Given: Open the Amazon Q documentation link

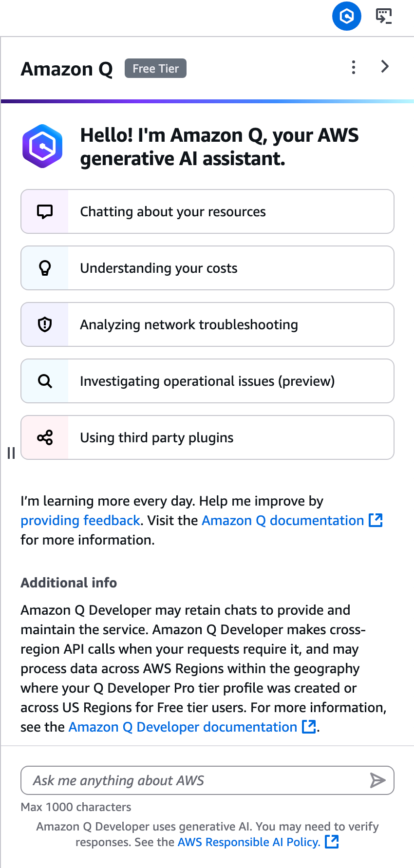Looking at the screenshot, I should pos(292,520).
